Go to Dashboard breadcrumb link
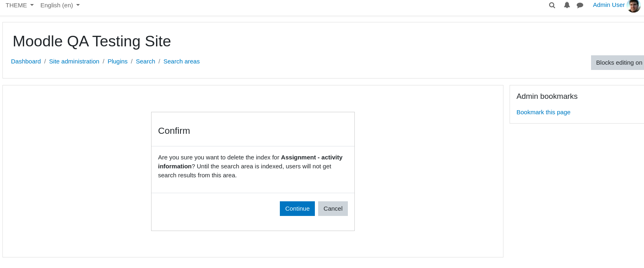 [x=26, y=61]
